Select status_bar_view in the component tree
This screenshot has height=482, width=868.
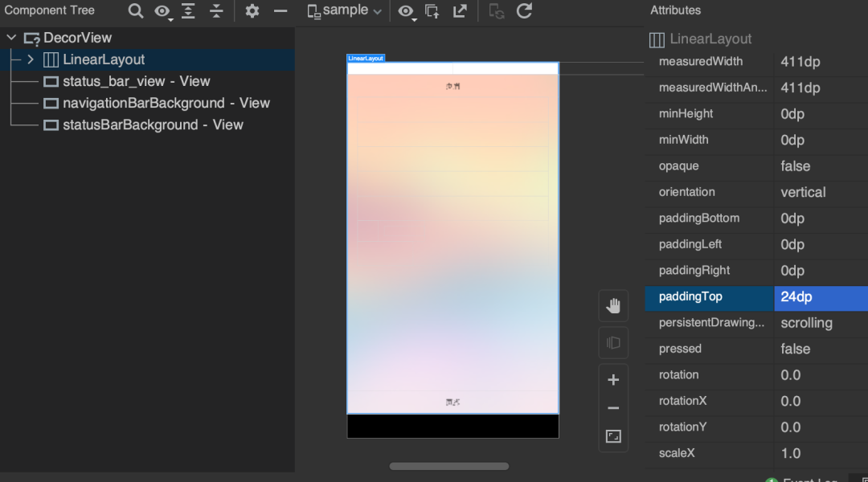click(127, 81)
